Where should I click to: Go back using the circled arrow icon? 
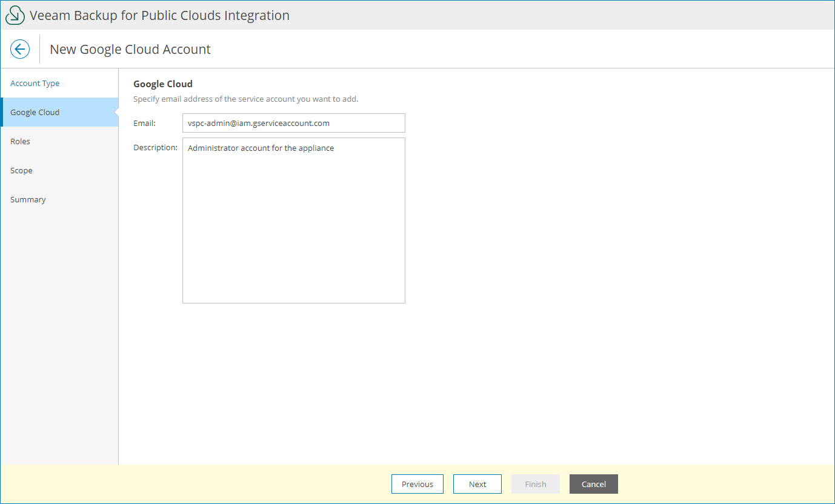click(x=20, y=49)
